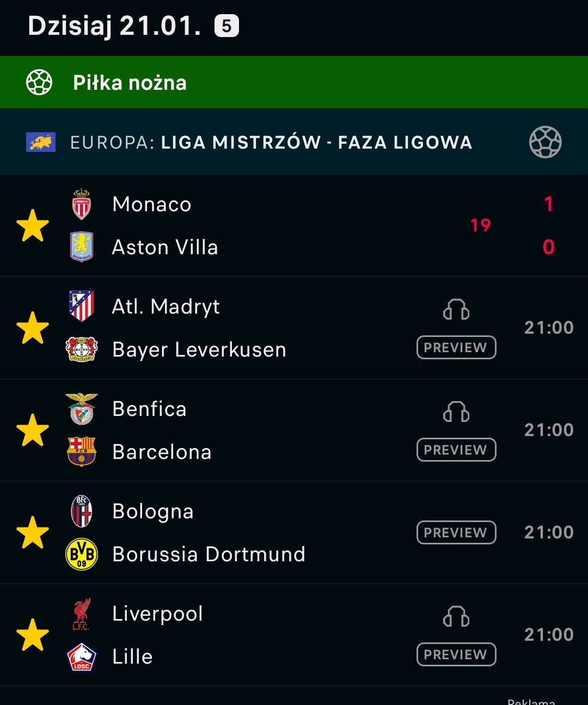Tap headphones icon for Liverpool vs Lille
This screenshot has width=588, height=705.
pos(456,617)
